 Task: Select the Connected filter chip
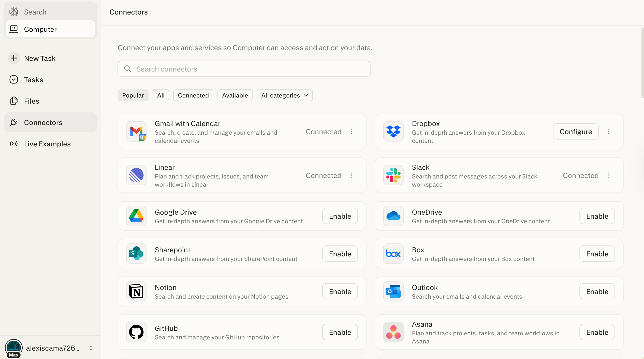tap(193, 95)
